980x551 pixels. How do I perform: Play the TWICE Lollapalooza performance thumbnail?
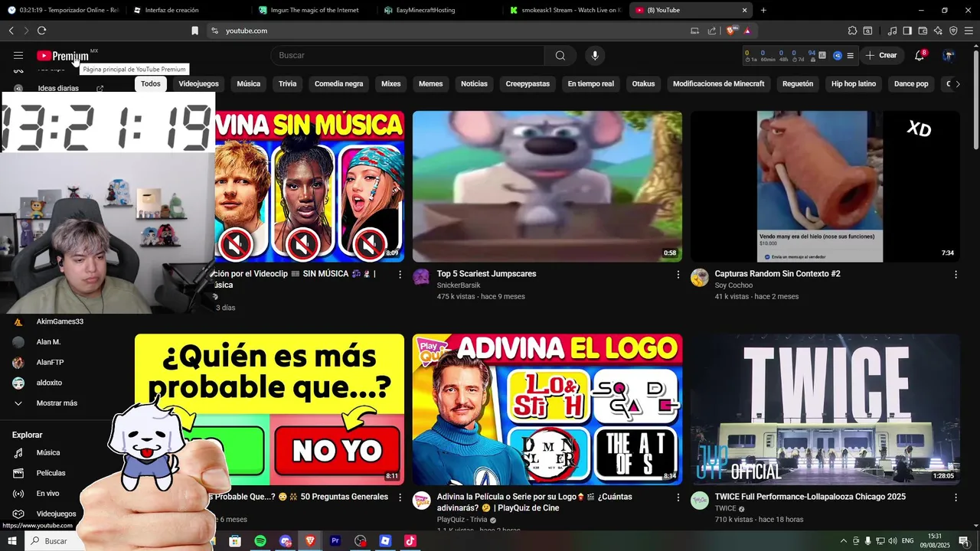tap(825, 409)
